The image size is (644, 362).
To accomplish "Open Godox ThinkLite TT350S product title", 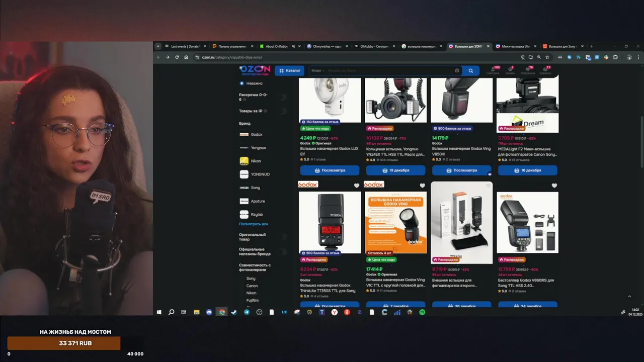I will point(328,288).
